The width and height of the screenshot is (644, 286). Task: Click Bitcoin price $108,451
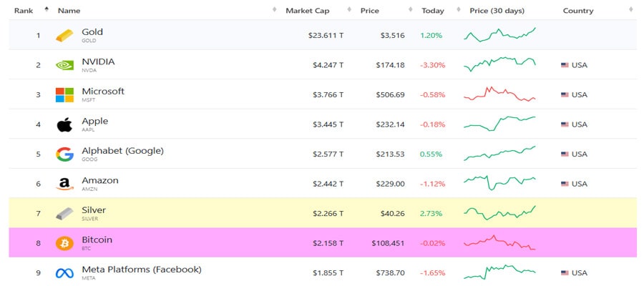tap(388, 243)
